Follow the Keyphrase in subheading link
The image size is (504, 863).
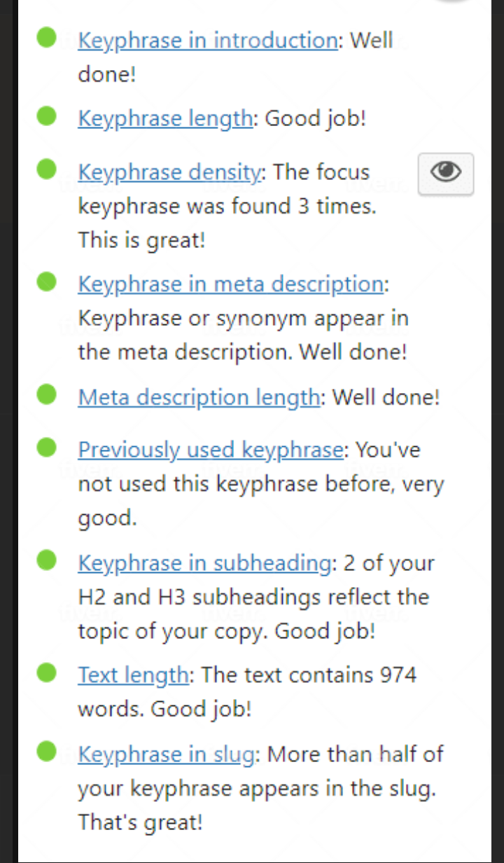point(204,563)
